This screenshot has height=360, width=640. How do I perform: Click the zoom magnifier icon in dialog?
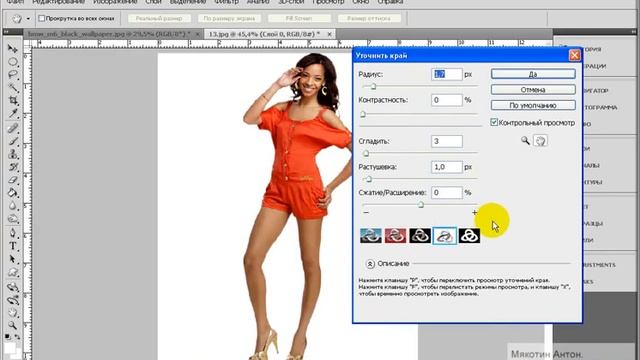[525, 140]
